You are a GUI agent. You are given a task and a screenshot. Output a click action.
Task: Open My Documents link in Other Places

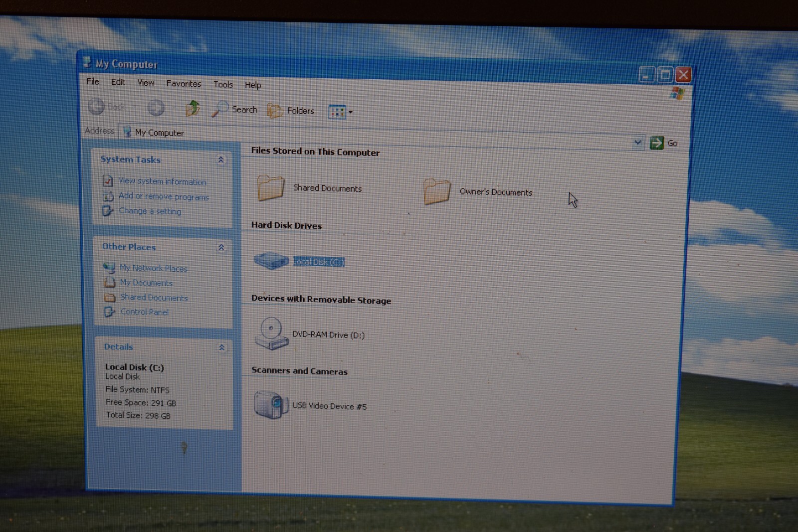[x=146, y=282]
